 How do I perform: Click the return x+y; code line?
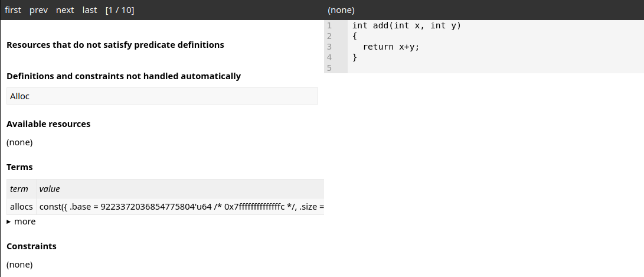point(391,47)
